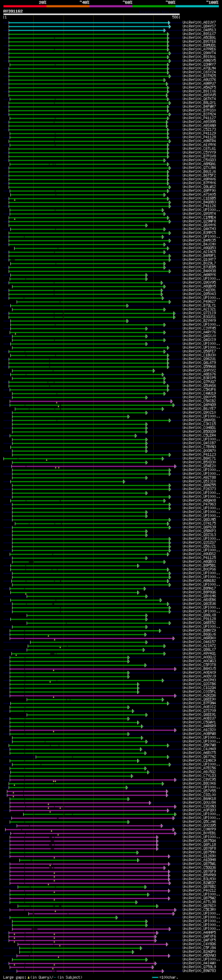The image size is (222, 980).
Task: Select label UniRef100_A5CB91
Action: [199, 38]
